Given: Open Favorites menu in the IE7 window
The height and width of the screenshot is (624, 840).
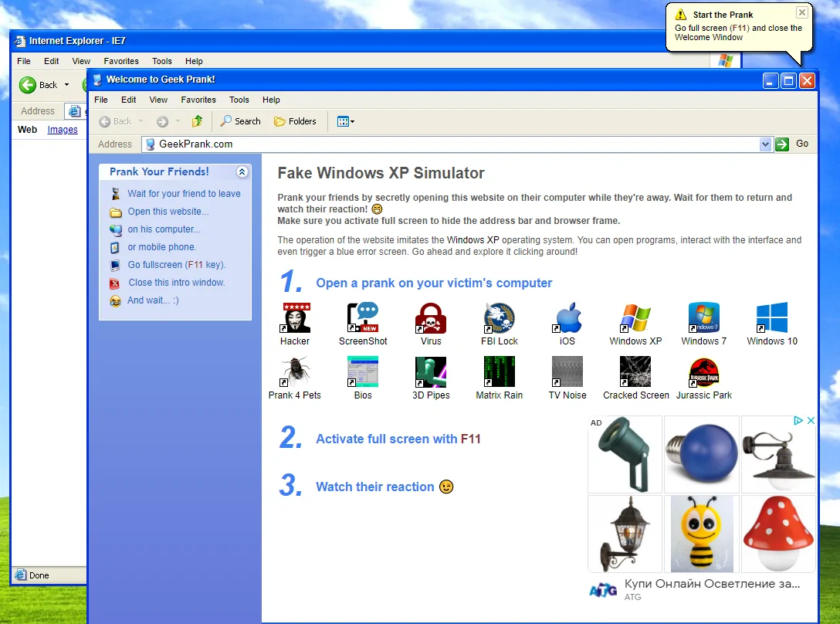Looking at the screenshot, I should (x=121, y=61).
